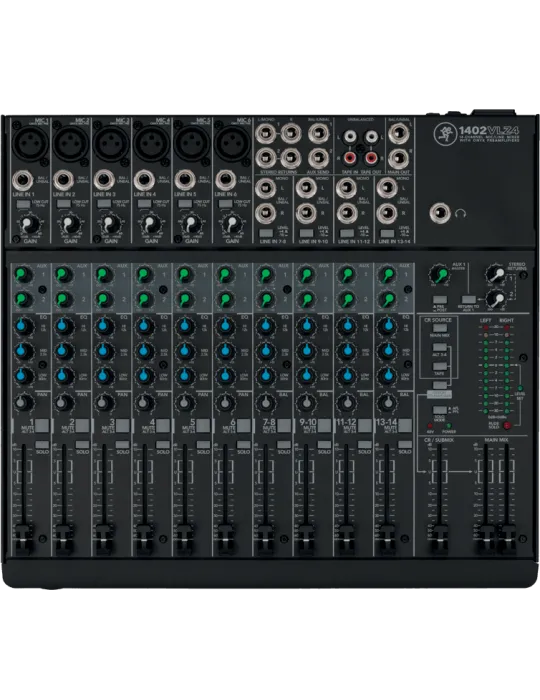
Task: Click channel 2 AUX 1 green knob
Action: (x=63, y=274)
